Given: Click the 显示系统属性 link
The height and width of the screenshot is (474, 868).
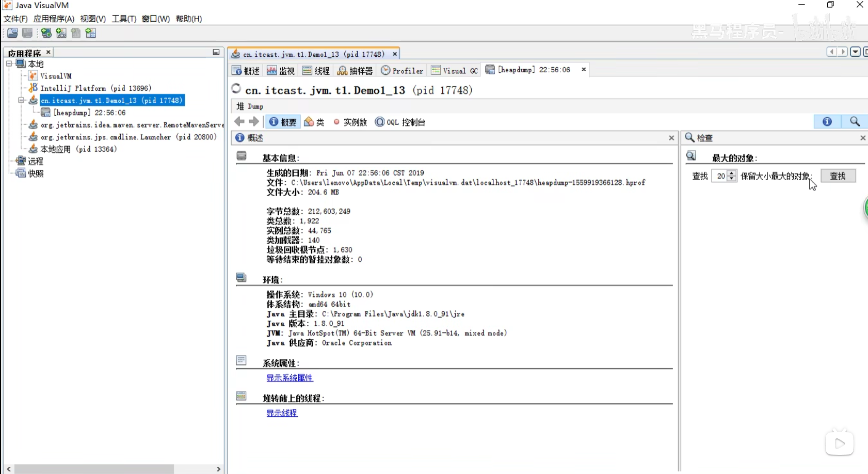Looking at the screenshot, I should point(290,378).
